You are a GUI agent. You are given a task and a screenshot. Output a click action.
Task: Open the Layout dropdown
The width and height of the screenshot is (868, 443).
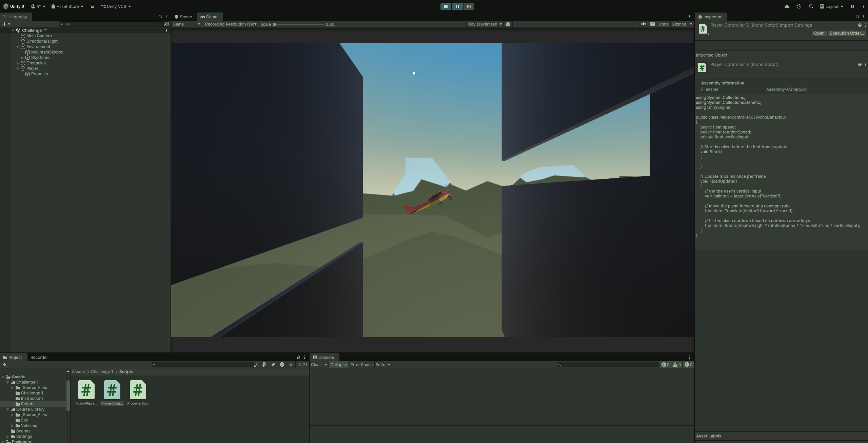(831, 6)
